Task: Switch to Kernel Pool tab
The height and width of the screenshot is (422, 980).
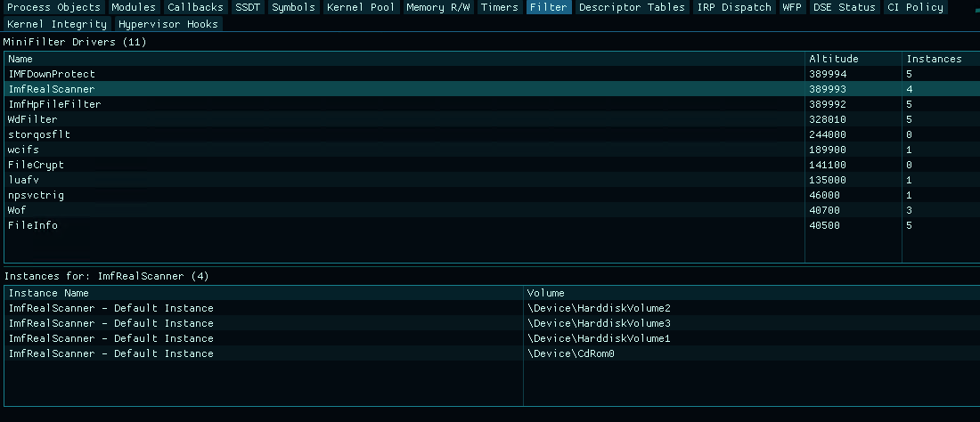Action: 361,7
